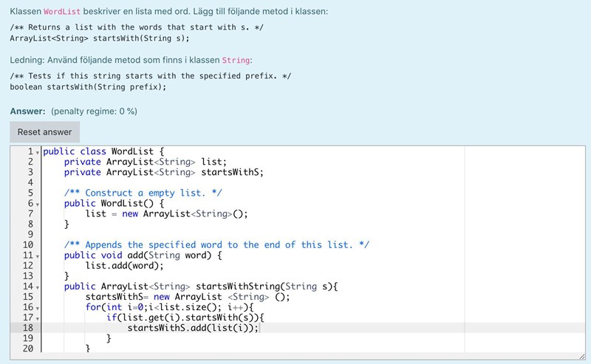Fold the if block at line 17
591x364 pixels.
pos(38,317)
